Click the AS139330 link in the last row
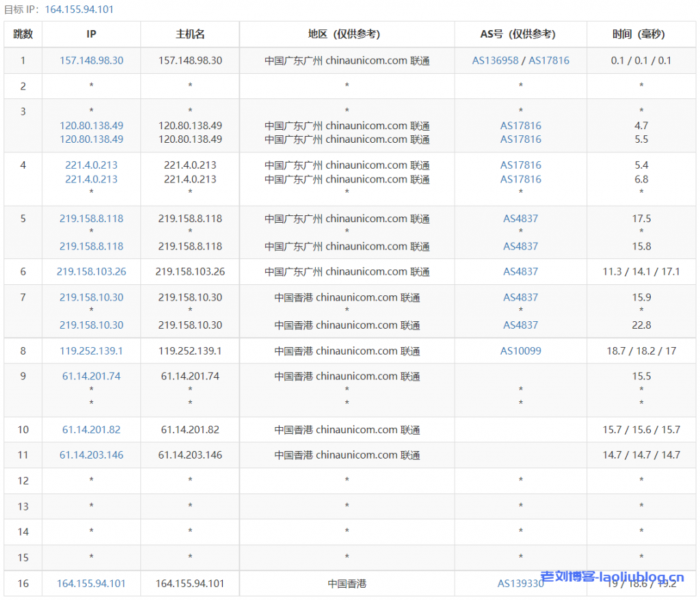Image resolution: width=700 pixels, height=600 pixels. click(520, 584)
